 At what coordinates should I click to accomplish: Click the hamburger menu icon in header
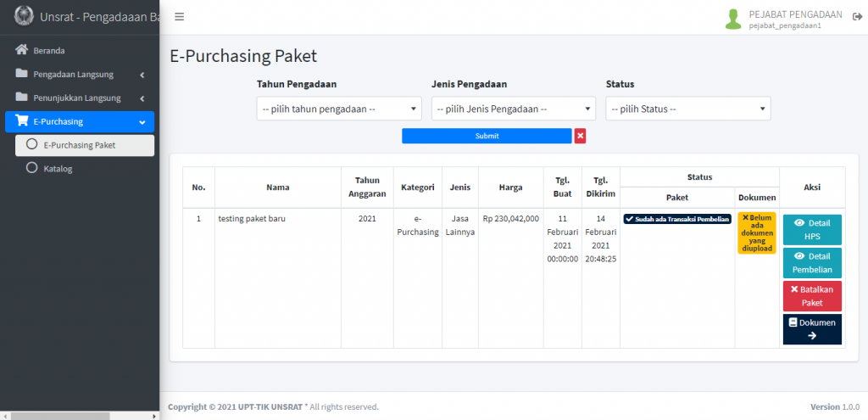[179, 17]
